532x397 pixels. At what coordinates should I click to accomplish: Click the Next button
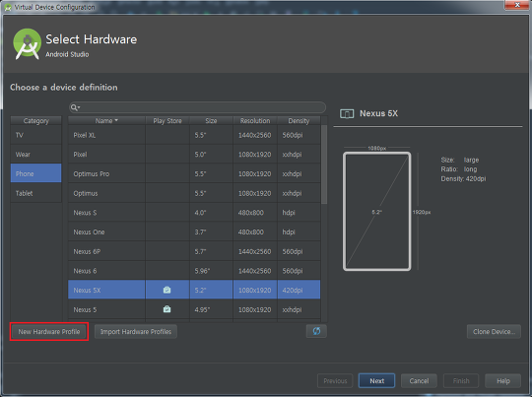376,380
